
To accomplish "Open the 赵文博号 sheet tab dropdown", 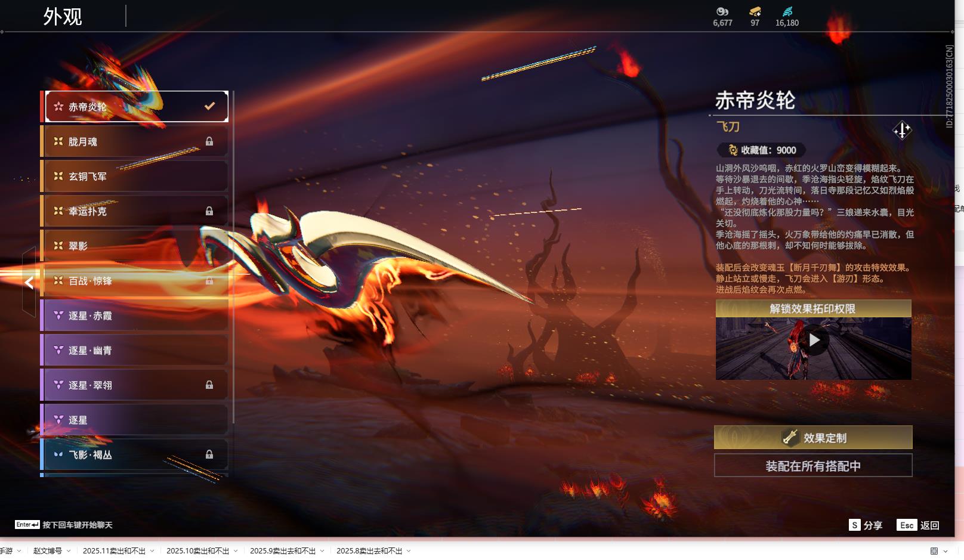I will tap(69, 551).
